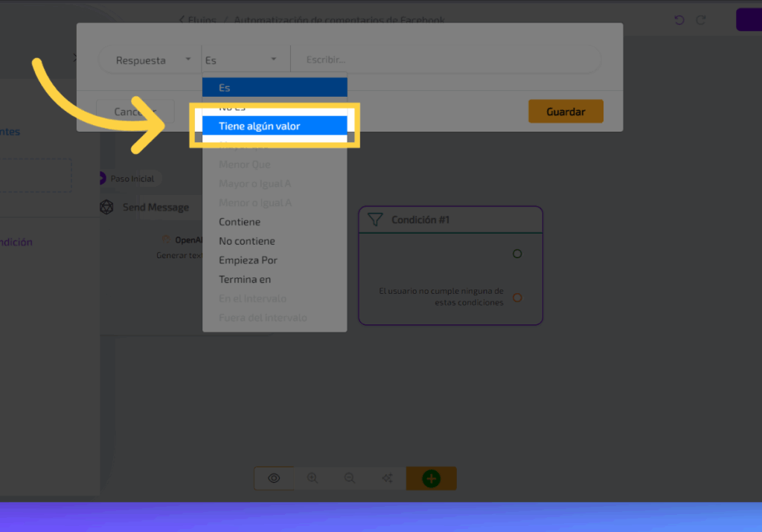Select 'No contiene' operator option
The width and height of the screenshot is (762, 532).
coord(247,241)
